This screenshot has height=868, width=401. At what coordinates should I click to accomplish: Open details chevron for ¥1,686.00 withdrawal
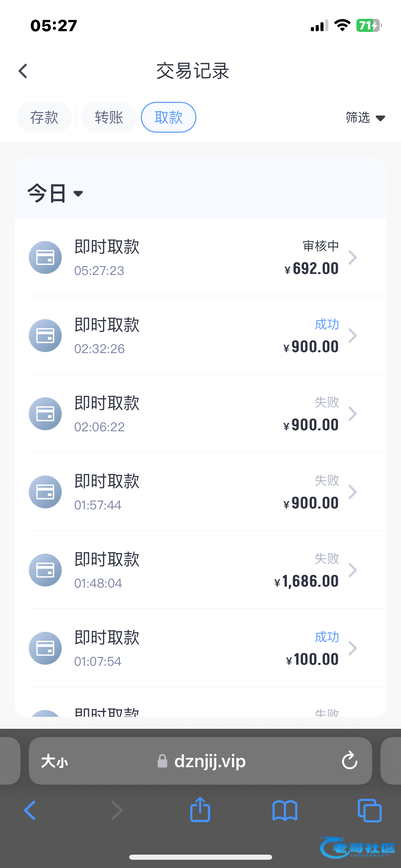(353, 570)
